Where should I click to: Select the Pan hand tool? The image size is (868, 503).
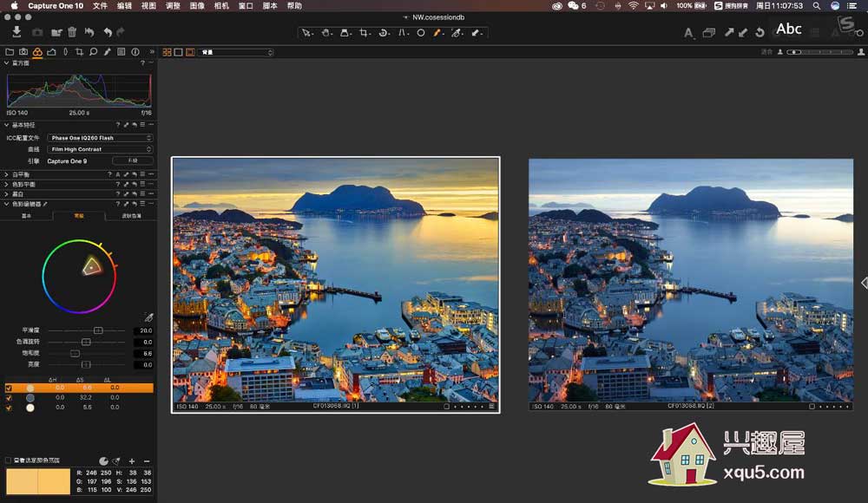pos(326,33)
